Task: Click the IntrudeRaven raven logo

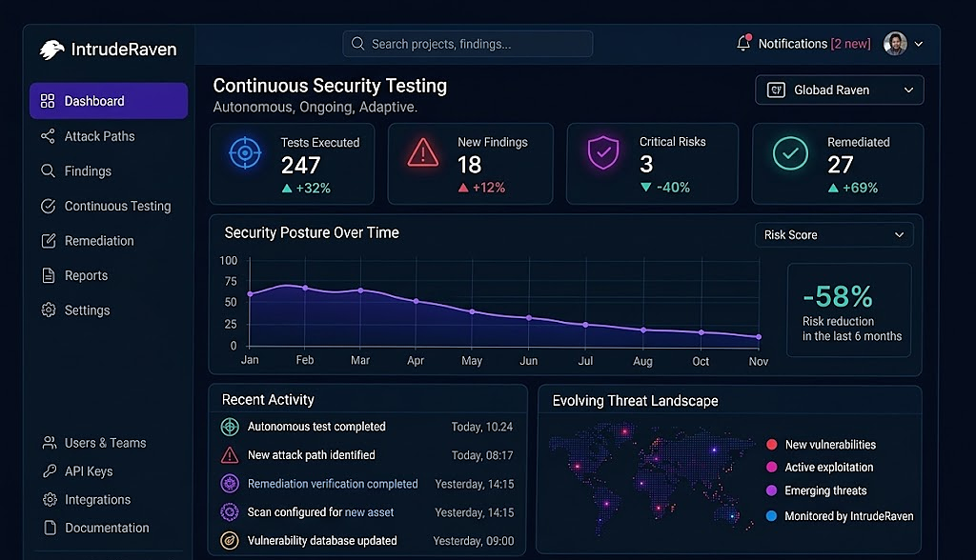Action: pyautogui.click(x=51, y=50)
